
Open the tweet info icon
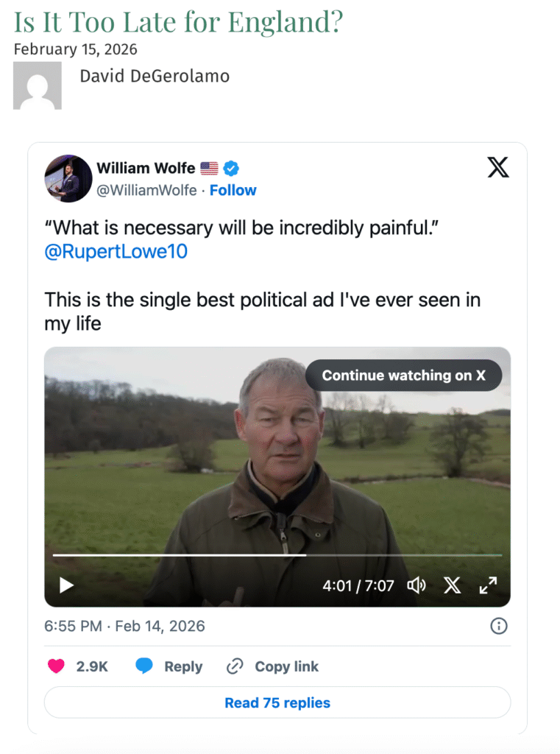coord(498,626)
